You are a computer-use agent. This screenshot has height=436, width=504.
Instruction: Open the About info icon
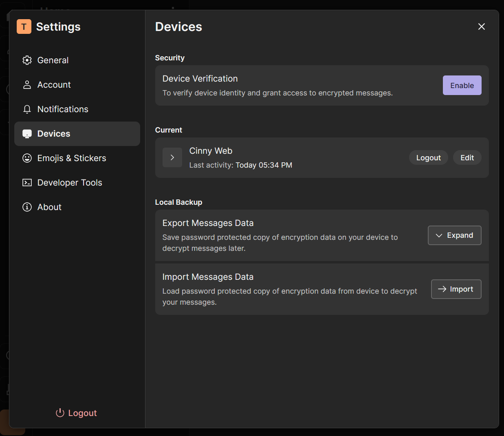[27, 207]
